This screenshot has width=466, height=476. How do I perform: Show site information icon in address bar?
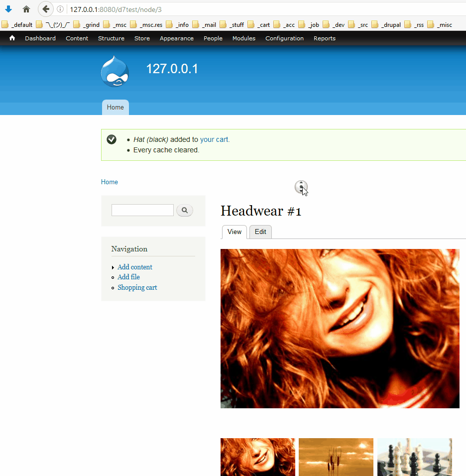coord(60,9)
